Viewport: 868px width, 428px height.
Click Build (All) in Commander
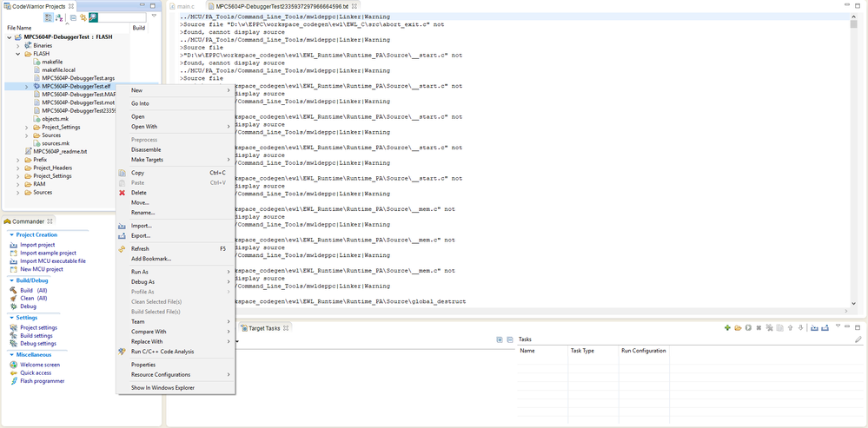coord(34,290)
